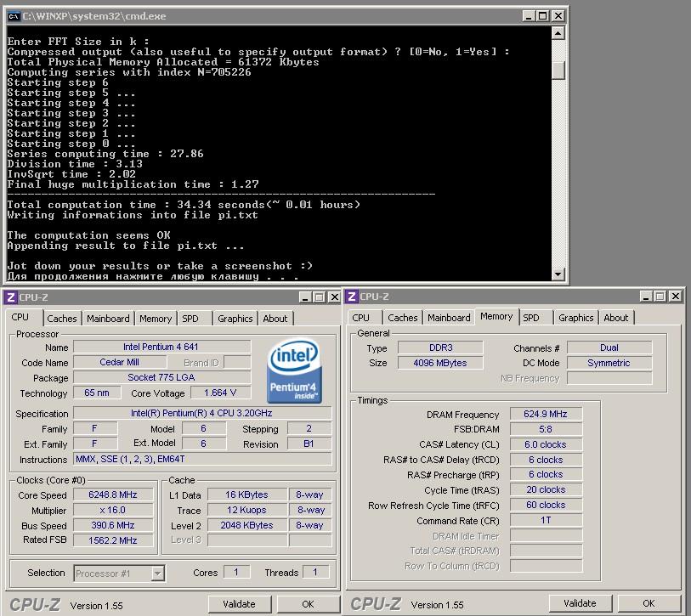
Task: Click the '1T' command rate value
Action: point(546,520)
